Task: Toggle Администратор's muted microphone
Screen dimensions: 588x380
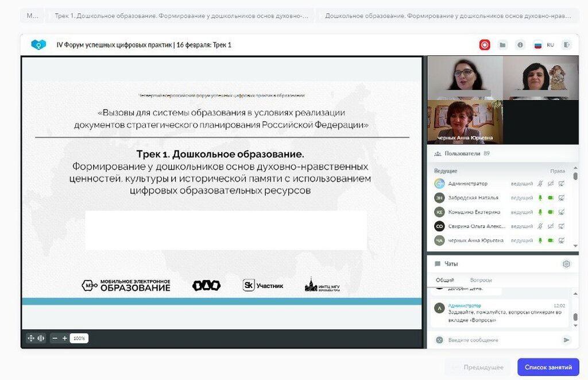Action: 540,183
